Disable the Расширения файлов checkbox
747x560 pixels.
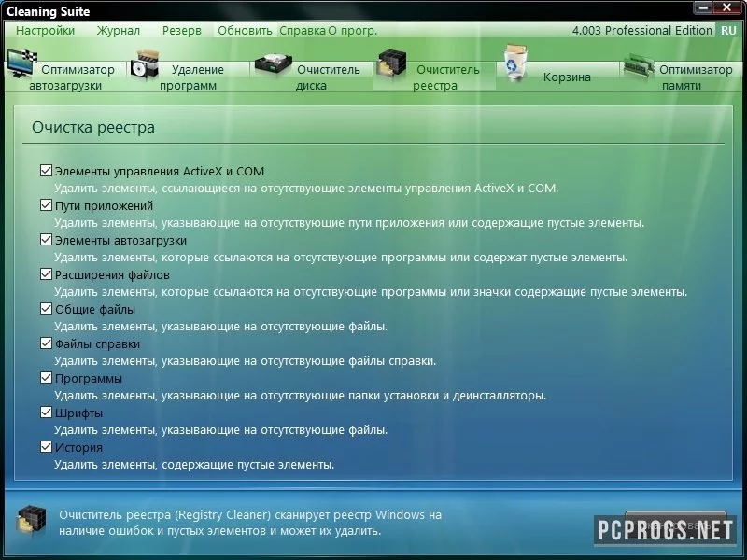[46, 274]
